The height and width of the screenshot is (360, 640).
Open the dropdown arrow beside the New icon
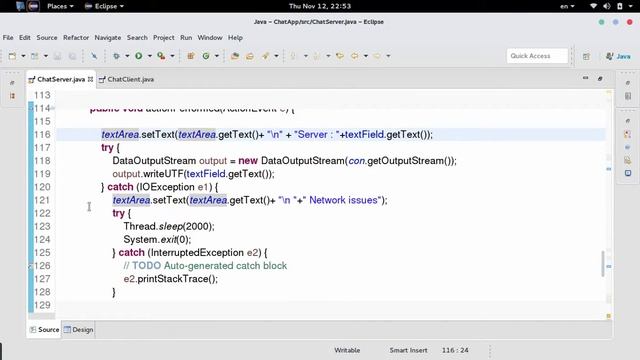23,56
